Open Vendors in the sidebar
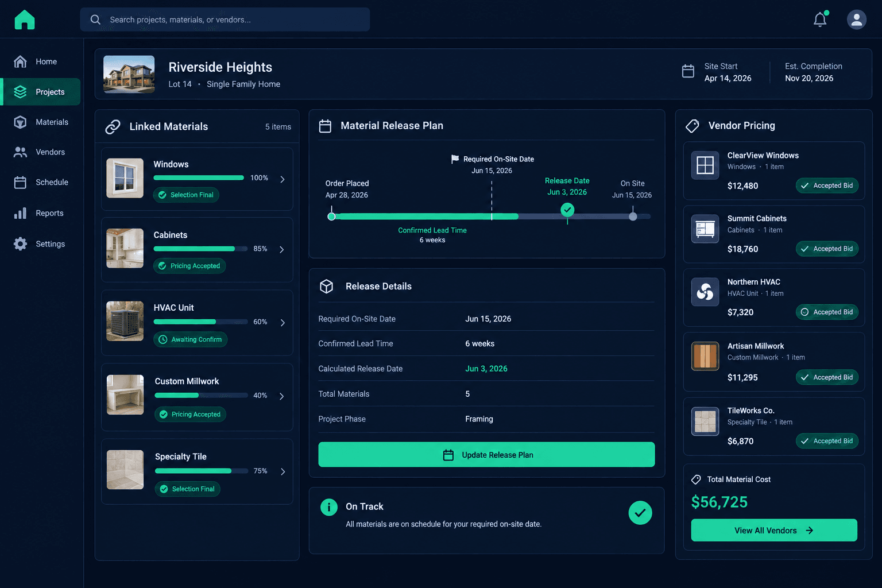Image resolution: width=882 pixels, height=588 pixels. coord(41,152)
